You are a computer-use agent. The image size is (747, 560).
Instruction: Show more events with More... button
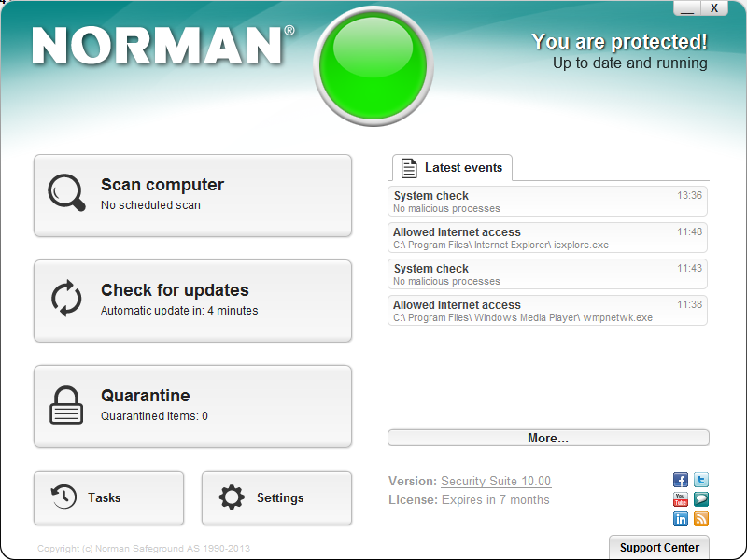pyautogui.click(x=548, y=438)
